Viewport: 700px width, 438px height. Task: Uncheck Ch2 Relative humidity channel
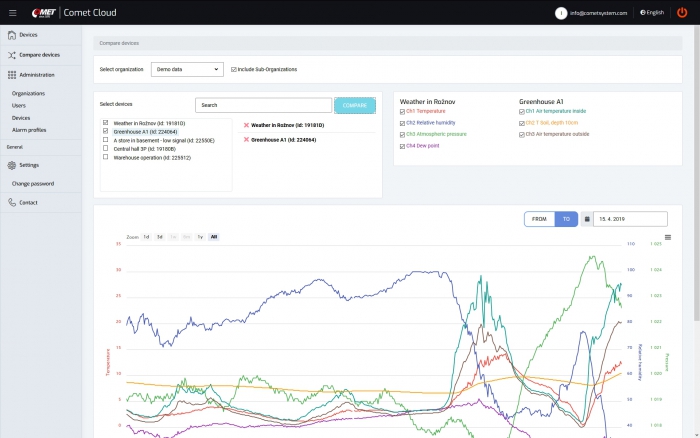click(x=402, y=122)
